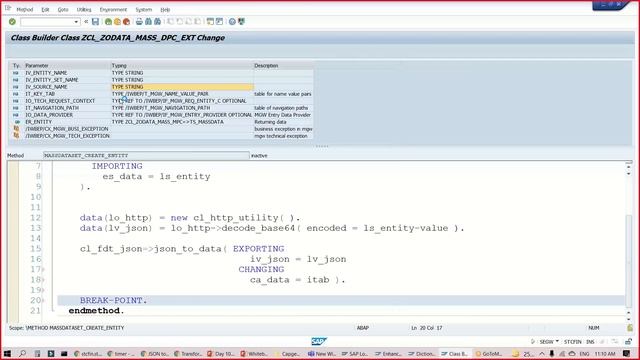
Task: Open the Help menu
Action: click(165, 9)
